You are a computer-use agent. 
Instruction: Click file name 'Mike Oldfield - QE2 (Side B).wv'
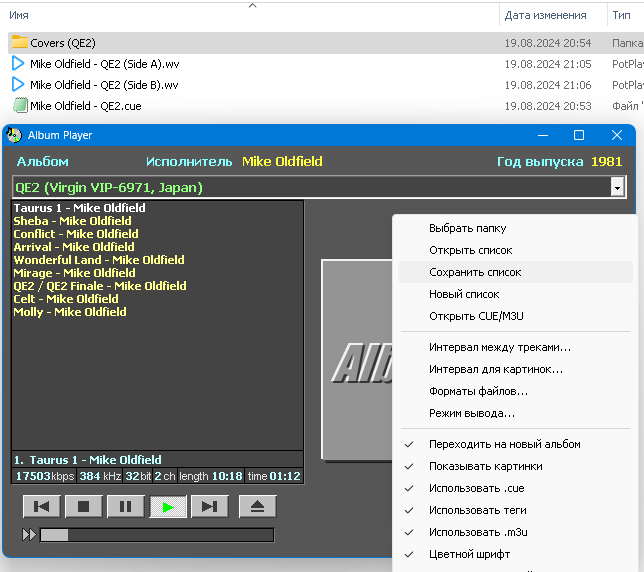(104, 85)
